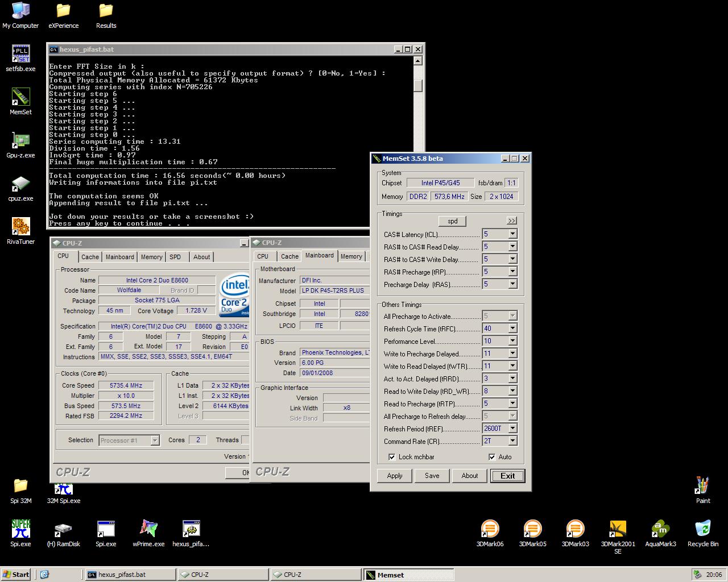Switch to SPD tab in left CPU-Z window
The width and height of the screenshot is (728, 582).
coord(175,257)
